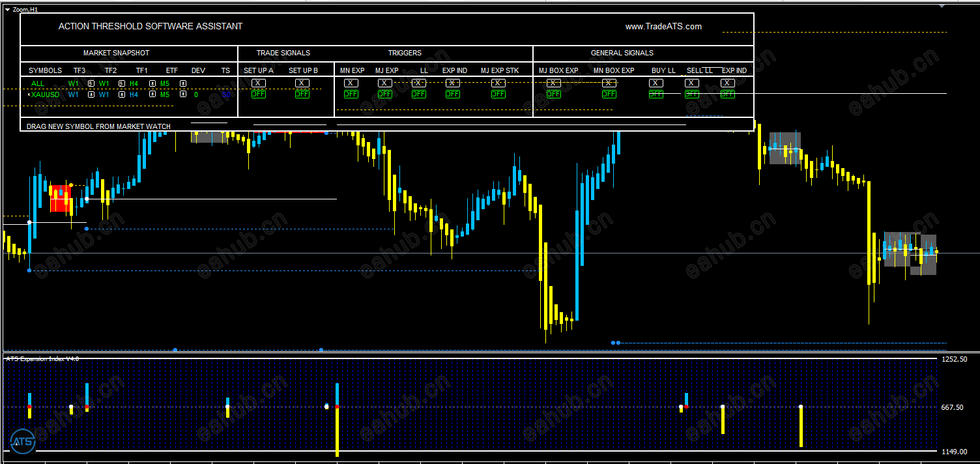
Task: Expand the Zoom.H1 chart menu arrow
Action: pos(8,10)
